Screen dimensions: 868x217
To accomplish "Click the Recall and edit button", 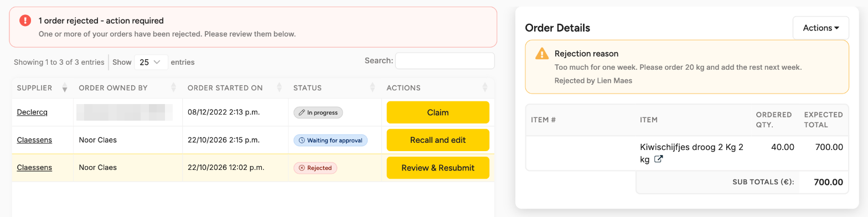I will [x=438, y=140].
